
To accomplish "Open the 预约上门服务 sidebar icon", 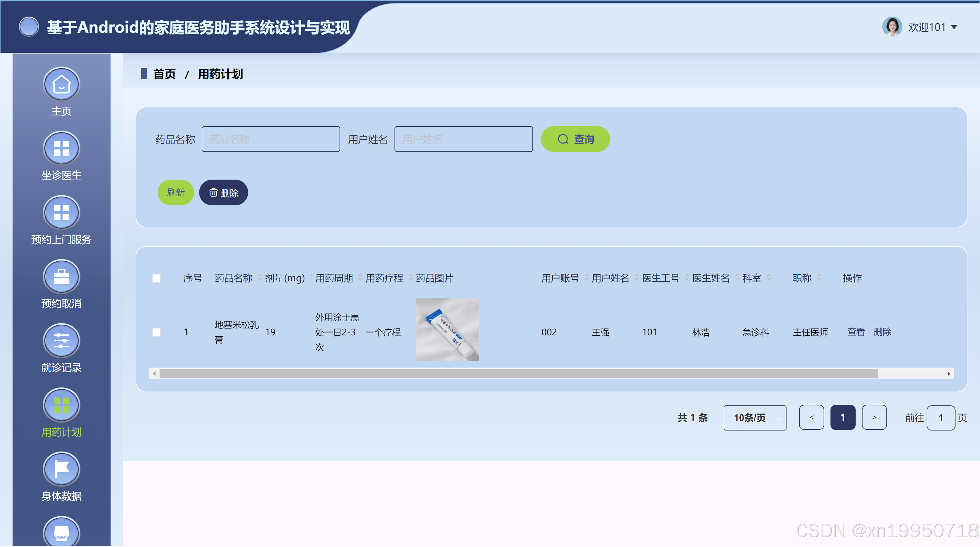I will point(61,213).
